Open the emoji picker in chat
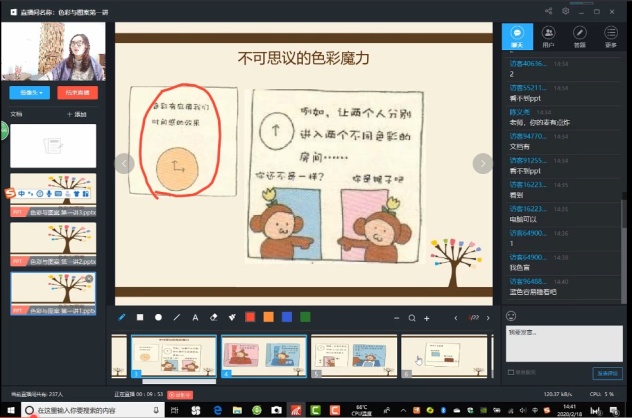The height and width of the screenshot is (418, 632). pos(513,316)
